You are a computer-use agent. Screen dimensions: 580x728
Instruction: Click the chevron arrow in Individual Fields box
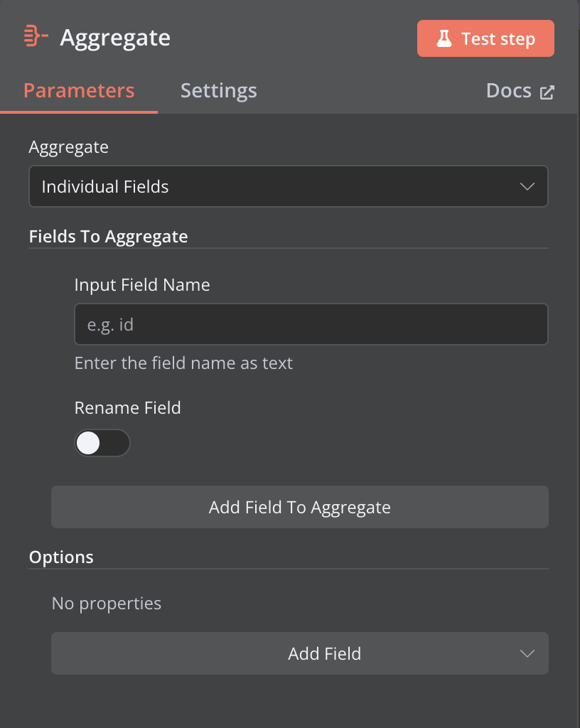coord(527,187)
